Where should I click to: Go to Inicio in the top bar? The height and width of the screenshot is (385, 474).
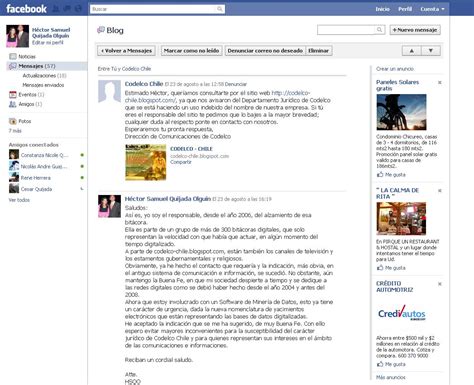pyautogui.click(x=382, y=9)
